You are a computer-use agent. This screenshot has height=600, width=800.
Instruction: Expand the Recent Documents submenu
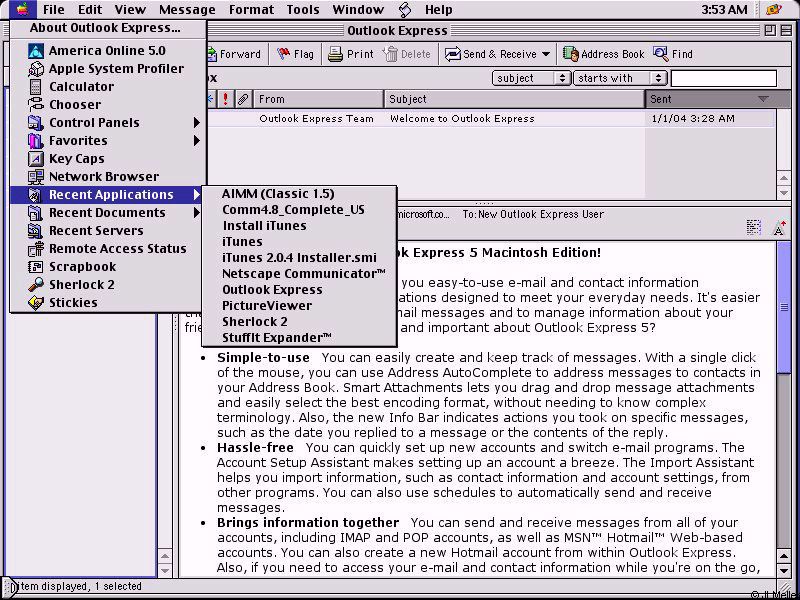click(197, 213)
